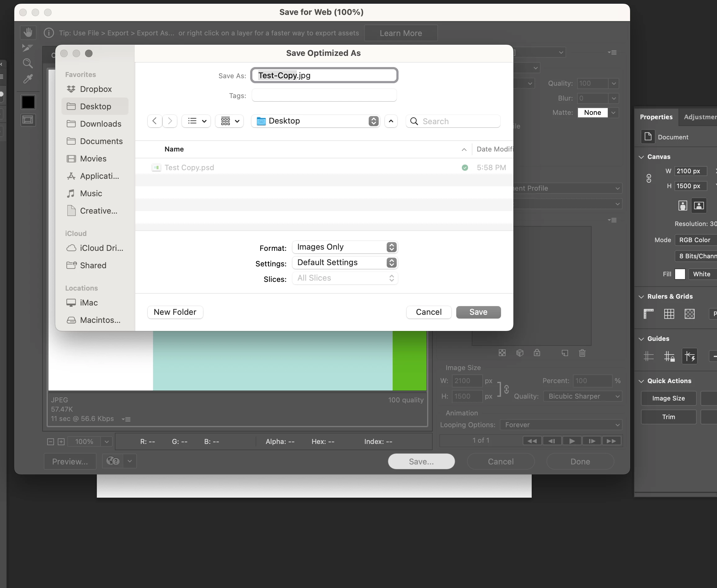Click the New Folder button
Screen dimensions: 717x588
(175, 312)
